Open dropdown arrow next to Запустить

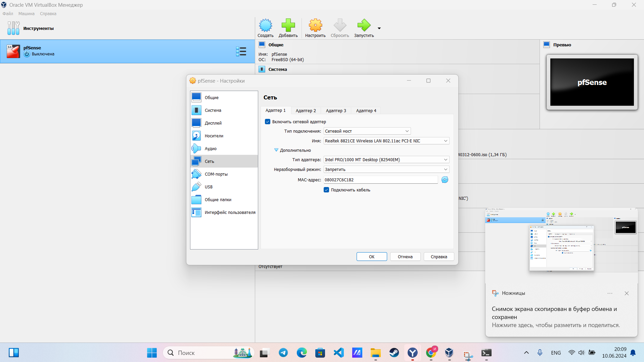pos(379,29)
